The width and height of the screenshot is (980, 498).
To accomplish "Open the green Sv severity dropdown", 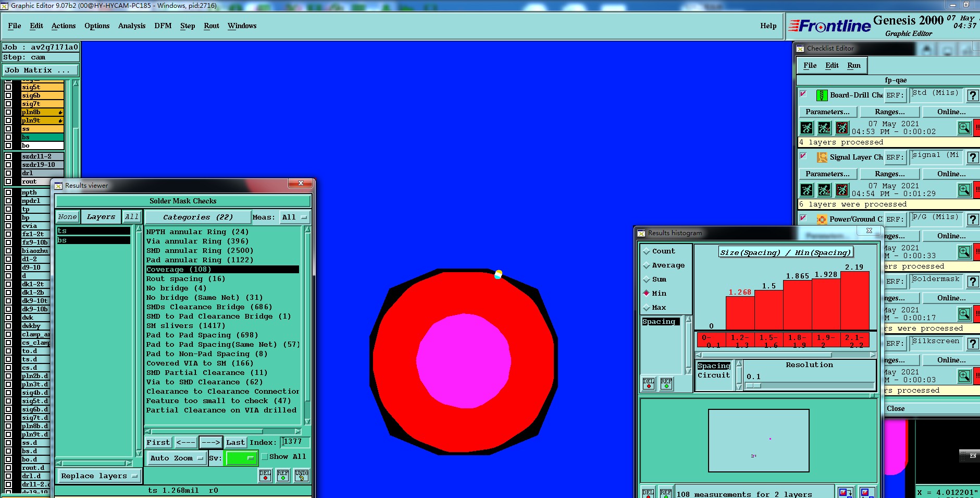I will pos(241,458).
